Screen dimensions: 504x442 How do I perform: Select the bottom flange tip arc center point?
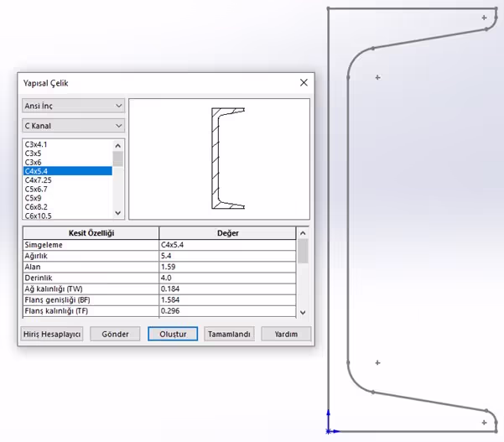point(485,423)
